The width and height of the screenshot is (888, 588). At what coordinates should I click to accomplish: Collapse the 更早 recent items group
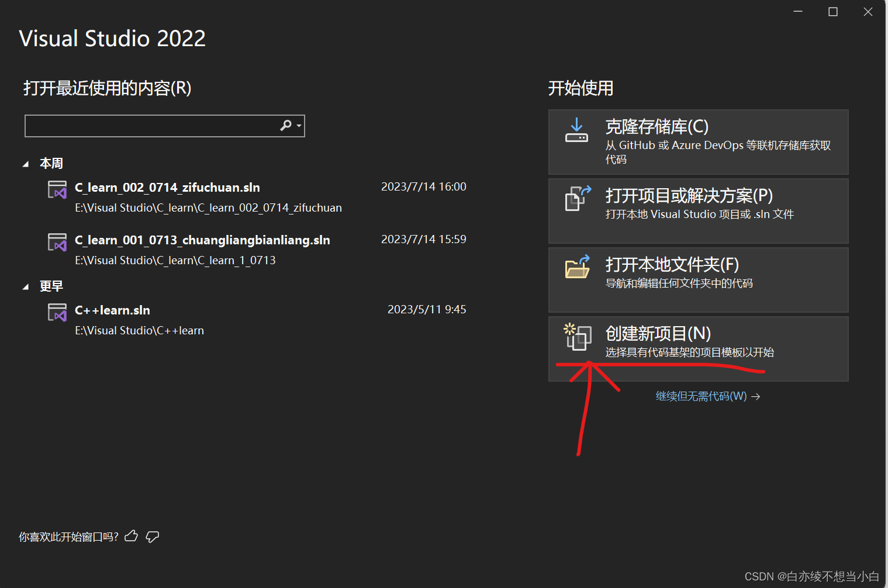[26, 286]
